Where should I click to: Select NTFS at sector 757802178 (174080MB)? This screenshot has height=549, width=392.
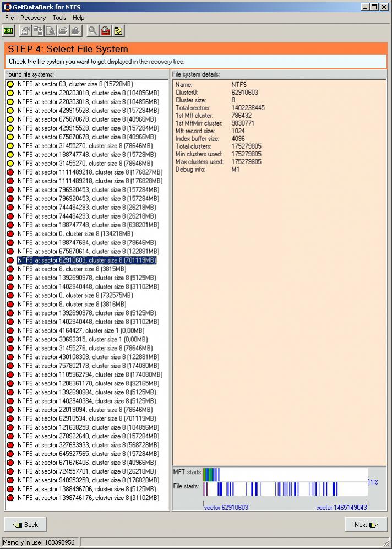pos(88,366)
